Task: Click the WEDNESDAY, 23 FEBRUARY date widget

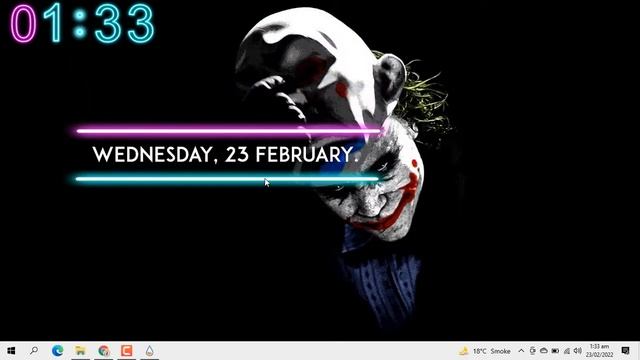Action: 226,154
